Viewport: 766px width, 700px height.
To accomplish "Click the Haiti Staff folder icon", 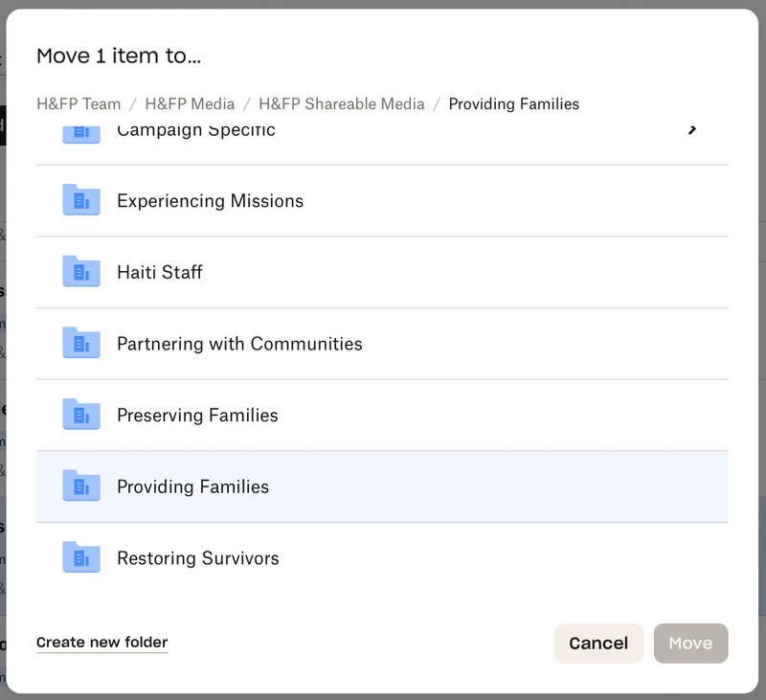I will click(81, 272).
